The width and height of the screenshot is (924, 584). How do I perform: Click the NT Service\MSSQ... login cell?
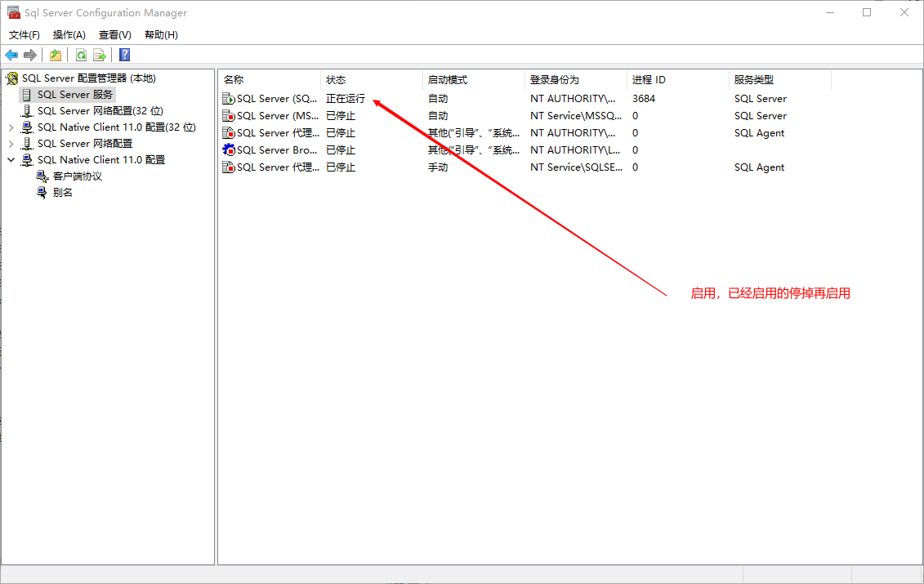coord(576,116)
